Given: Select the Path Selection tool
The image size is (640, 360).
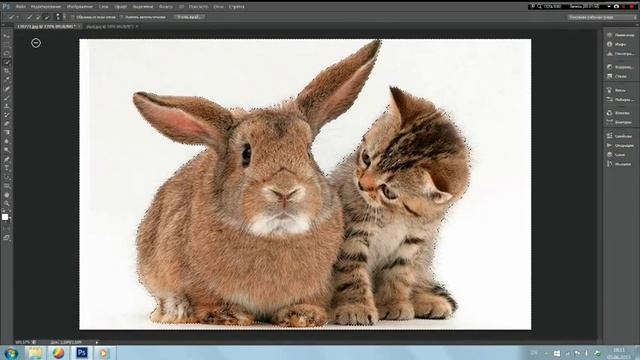Looking at the screenshot, I should click(7, 177).
